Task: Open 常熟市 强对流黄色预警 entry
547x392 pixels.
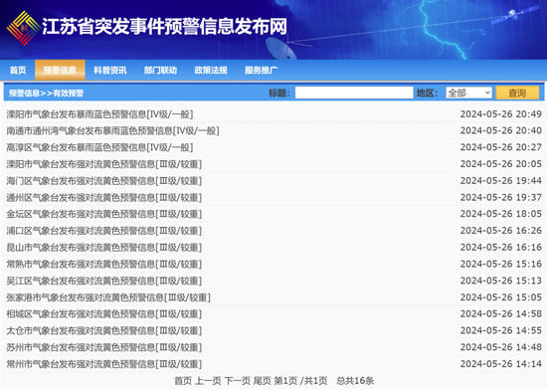Action: click(104, 265)
